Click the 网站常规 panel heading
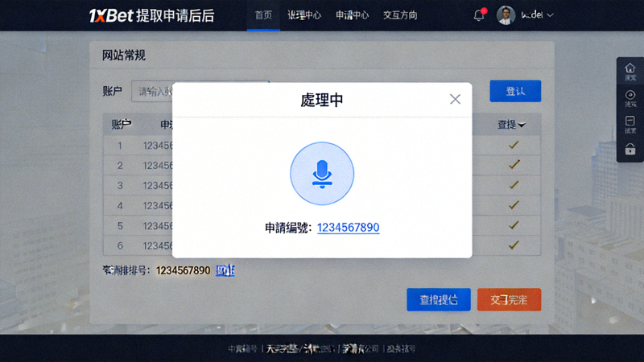Viewport: 644px width, 362px height. click(x=124, y=55)
